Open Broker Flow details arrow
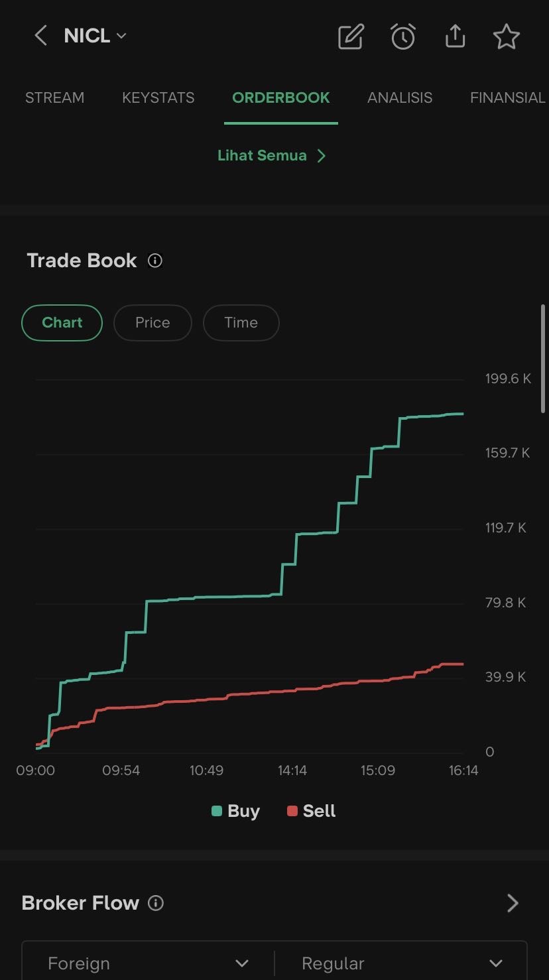 point(513,903)
